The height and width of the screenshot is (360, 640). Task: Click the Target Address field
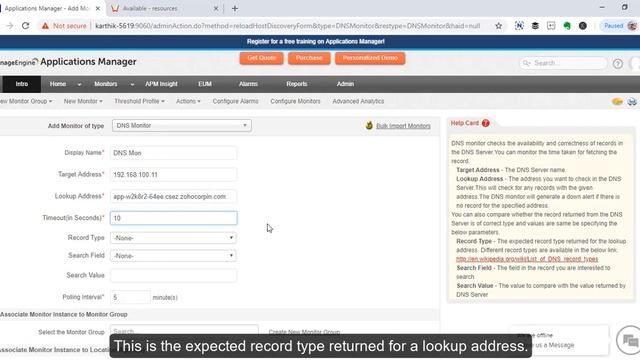coord(173,175)
